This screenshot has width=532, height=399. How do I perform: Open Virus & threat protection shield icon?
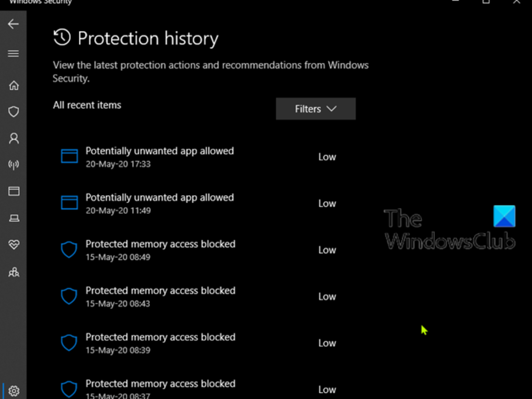point(14,112)
